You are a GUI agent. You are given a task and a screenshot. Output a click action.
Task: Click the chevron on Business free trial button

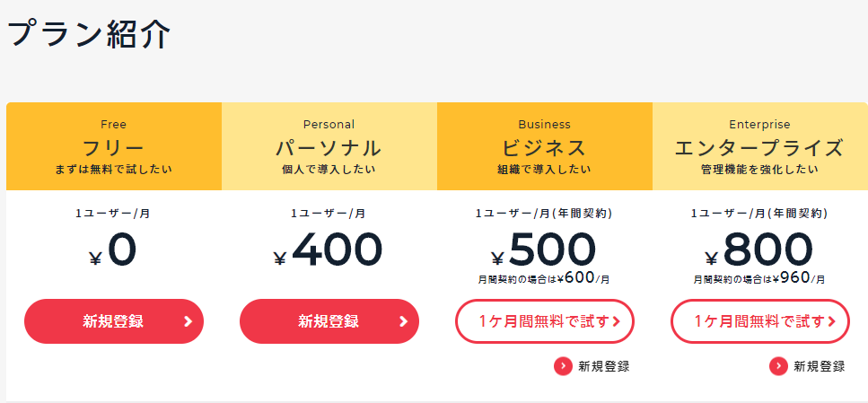pyautogui.click(x=617, y=321)
